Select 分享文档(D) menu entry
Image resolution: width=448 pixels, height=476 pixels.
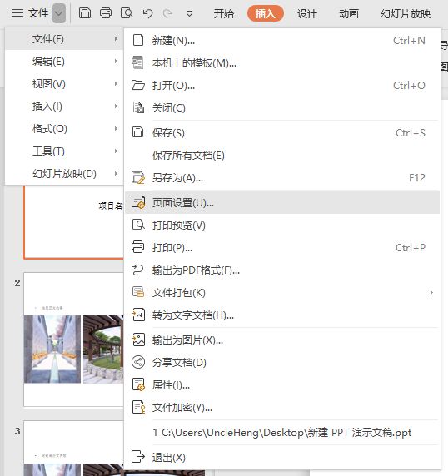tap(282, 363)
